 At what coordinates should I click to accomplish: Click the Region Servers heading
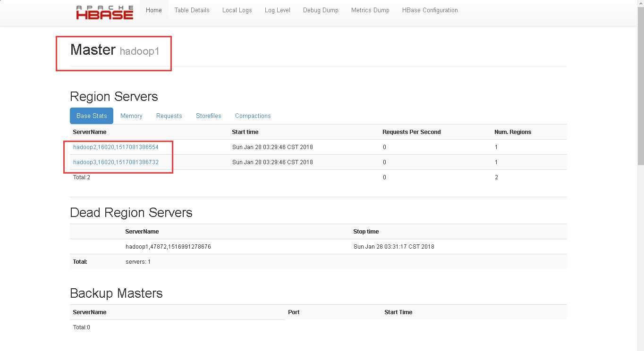(114, 97)
